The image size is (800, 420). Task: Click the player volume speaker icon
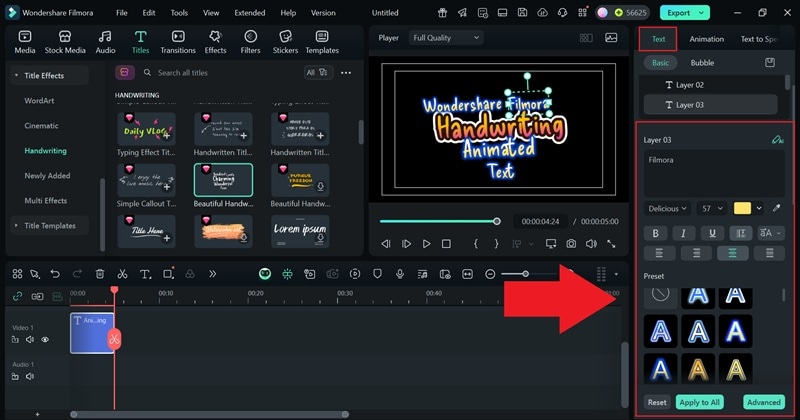[x=591, y=244]
